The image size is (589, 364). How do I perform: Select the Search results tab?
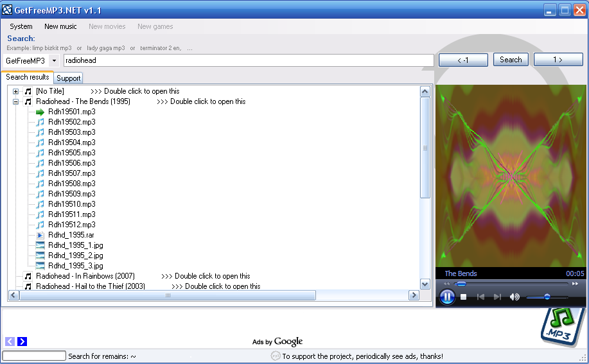coord(28,77)
